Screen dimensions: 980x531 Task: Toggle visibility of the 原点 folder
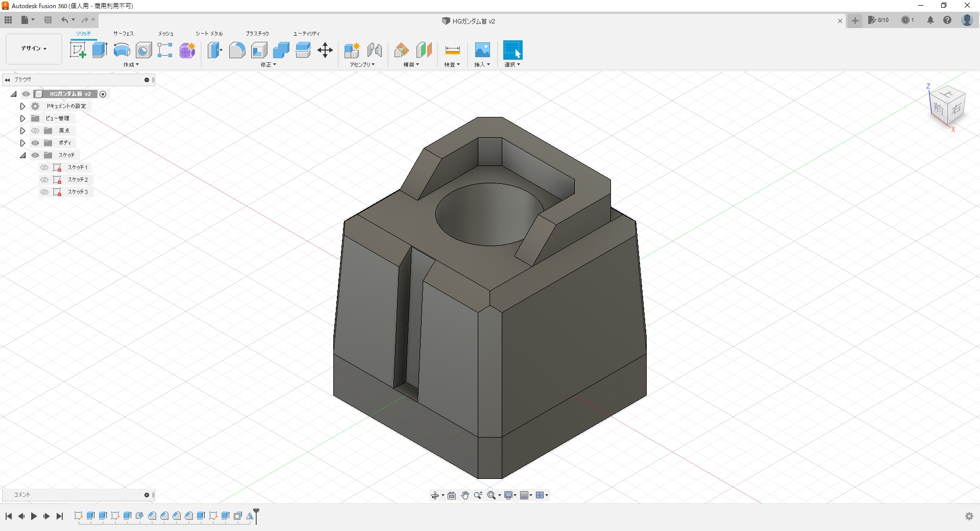35,131
